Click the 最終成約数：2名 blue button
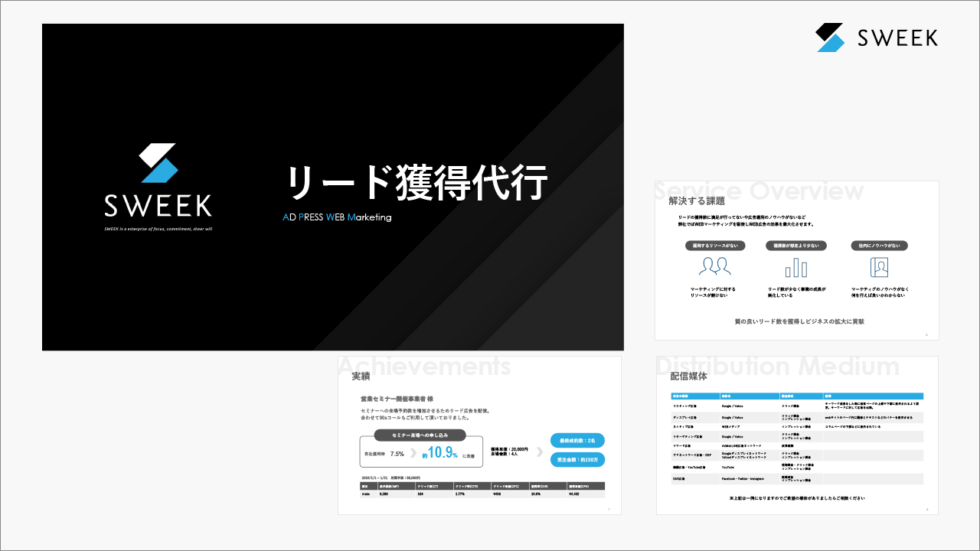980x551 pixels. [x=578, y=440]
